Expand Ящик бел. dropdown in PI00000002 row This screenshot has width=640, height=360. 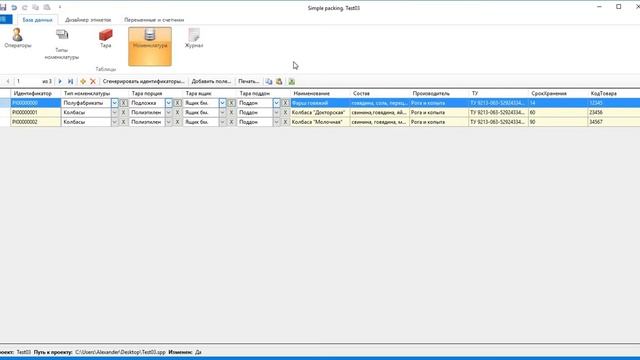(222, 122)
